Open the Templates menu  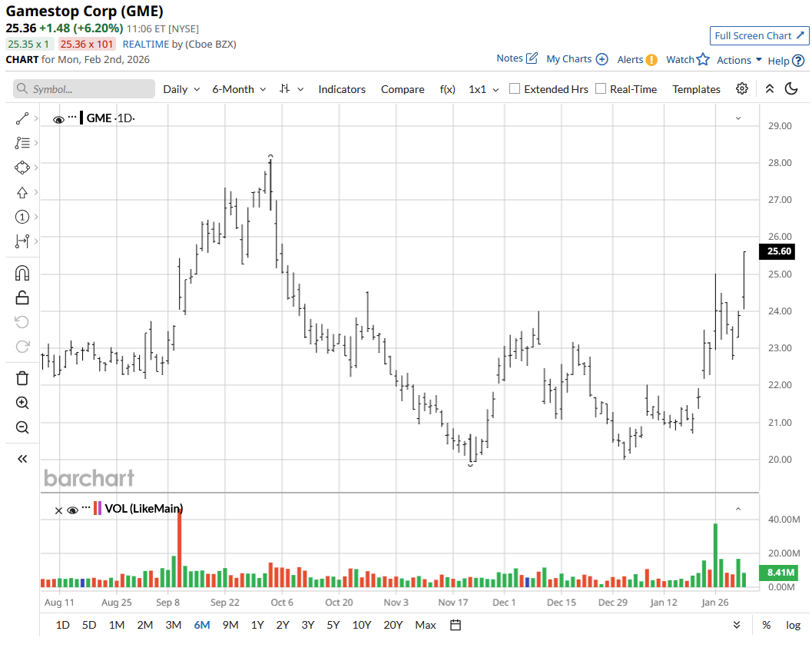(696, 89)
